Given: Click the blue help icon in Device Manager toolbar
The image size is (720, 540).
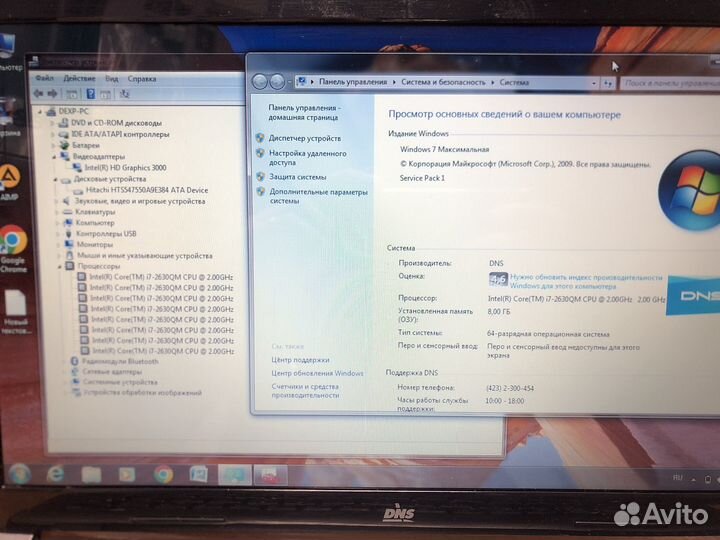Looking at the screenshot, I should pos(90,94).
